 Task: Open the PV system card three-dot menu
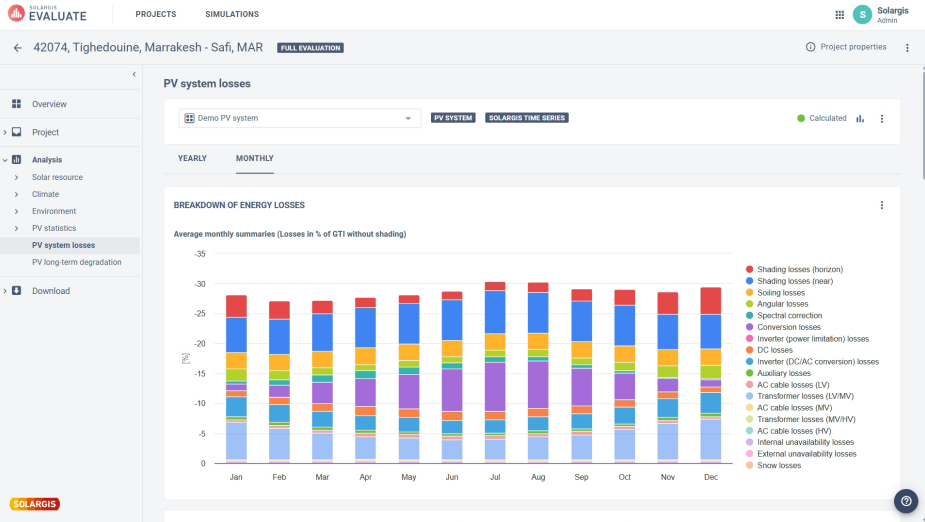881,118
